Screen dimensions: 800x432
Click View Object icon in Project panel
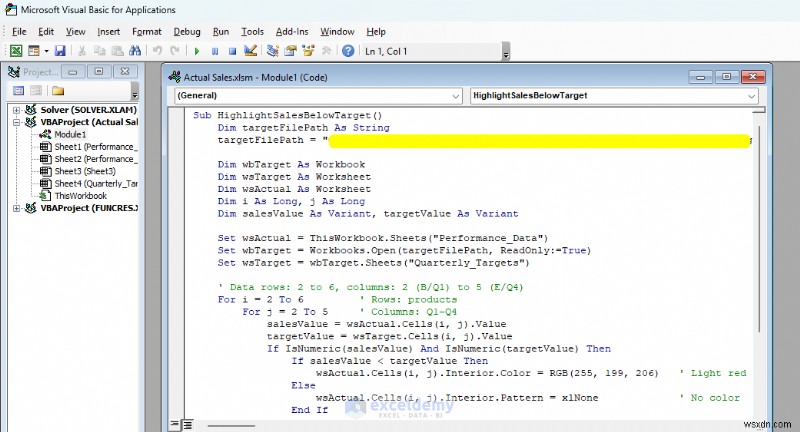point(36,91)
